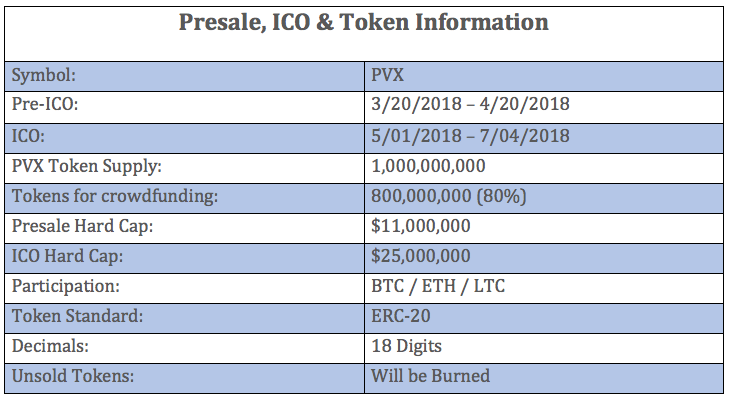Click the ERC-20 token standard value
Screen dimensions: 730x400
(400, 317)
